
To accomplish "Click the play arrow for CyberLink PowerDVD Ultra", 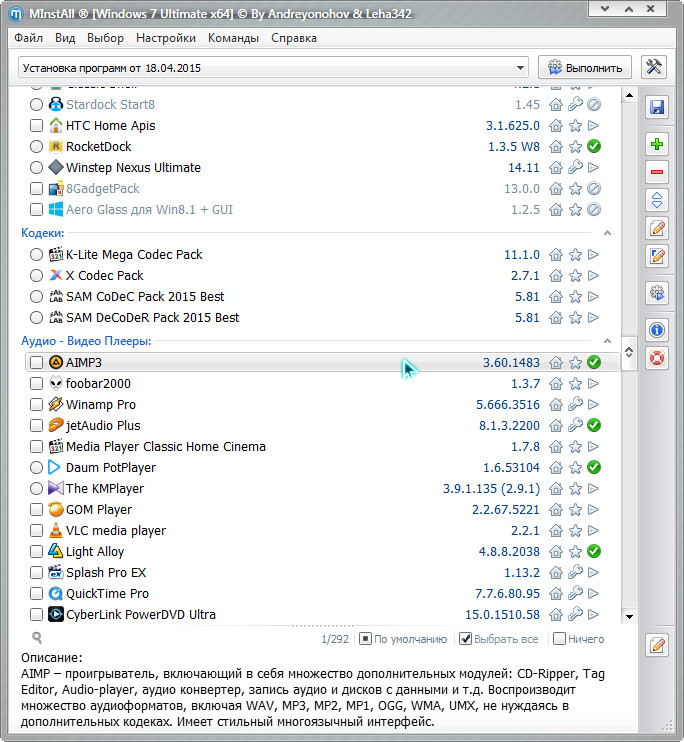I will (x=593, y=615).
